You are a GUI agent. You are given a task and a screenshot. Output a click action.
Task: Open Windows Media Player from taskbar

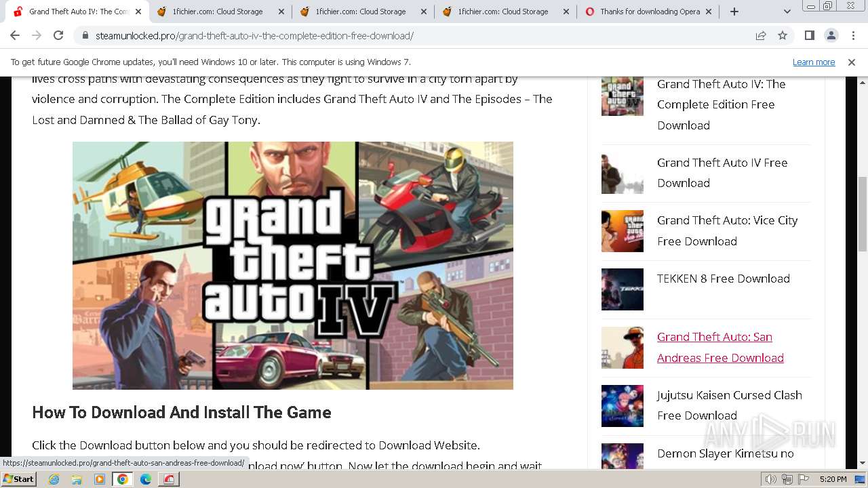(x=100, y=479)
